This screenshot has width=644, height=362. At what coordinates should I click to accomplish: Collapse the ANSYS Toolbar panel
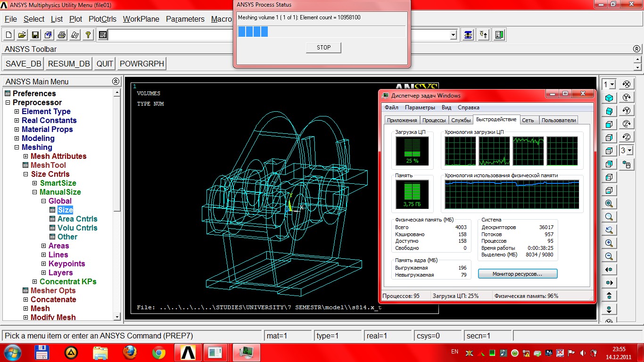(x=637, y=49)
